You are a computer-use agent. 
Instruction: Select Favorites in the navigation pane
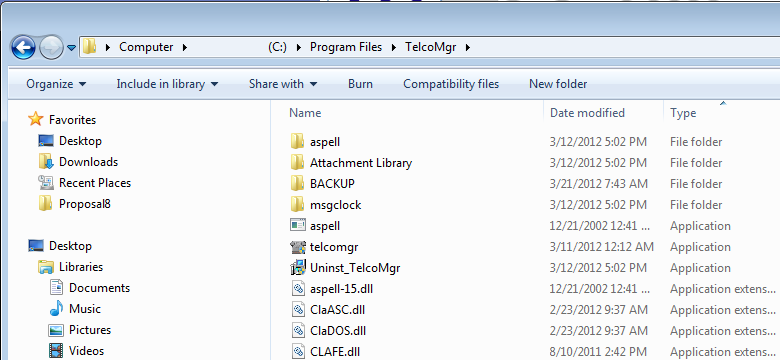coord(72,120)
